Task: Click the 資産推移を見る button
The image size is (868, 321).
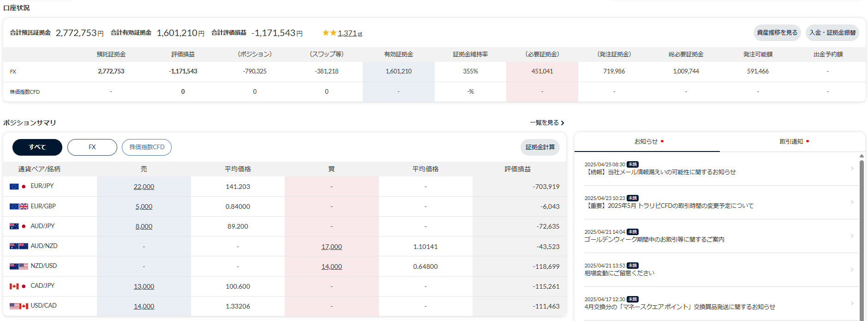Action: point(777,33)
